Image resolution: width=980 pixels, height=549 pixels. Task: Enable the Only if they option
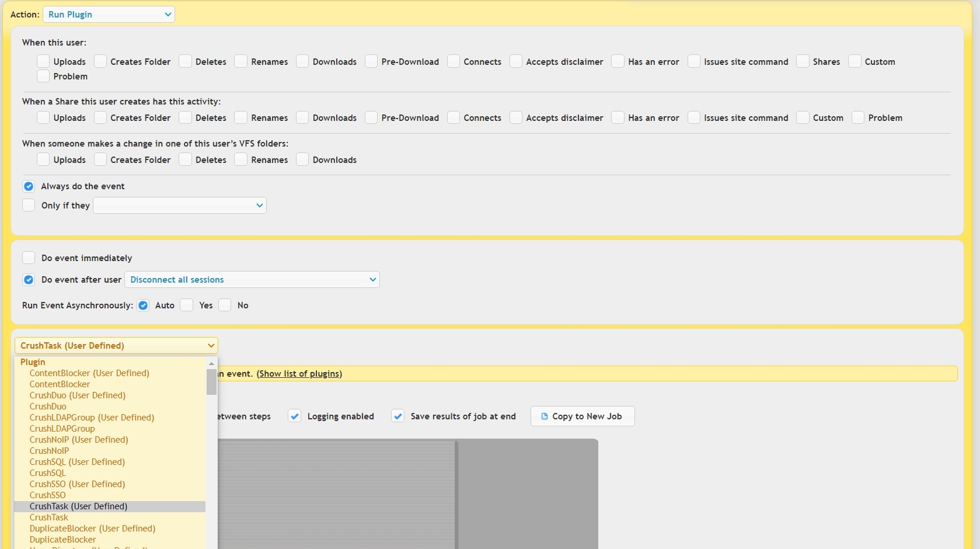click(29, 205)
